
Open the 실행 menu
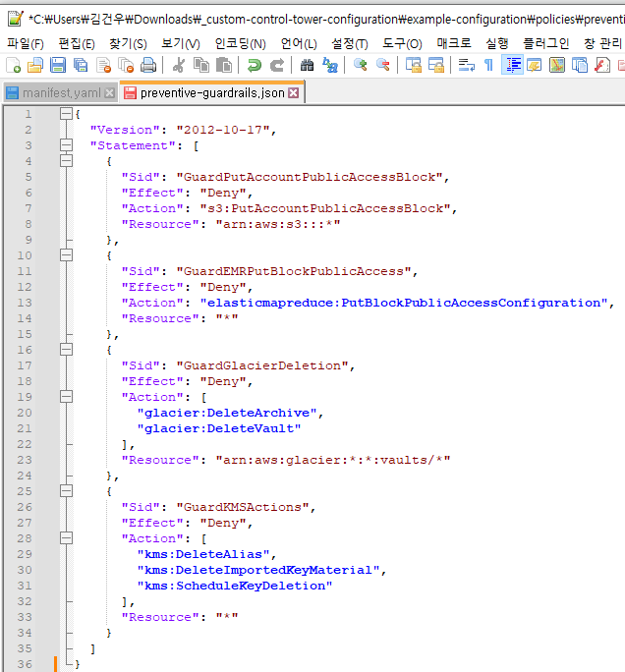coord(497,43)
